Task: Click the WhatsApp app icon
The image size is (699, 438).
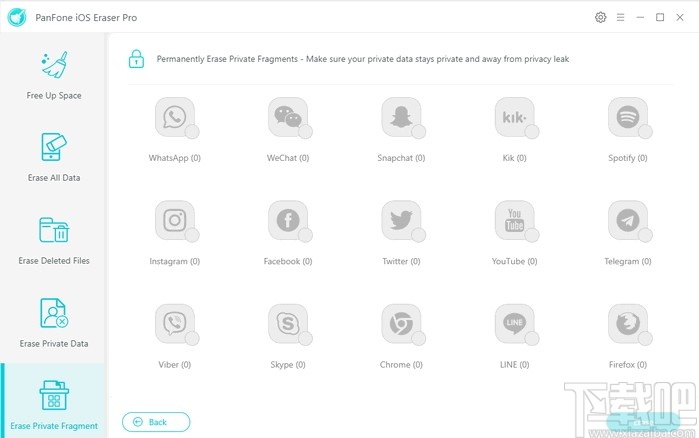Action: (175, 117)
